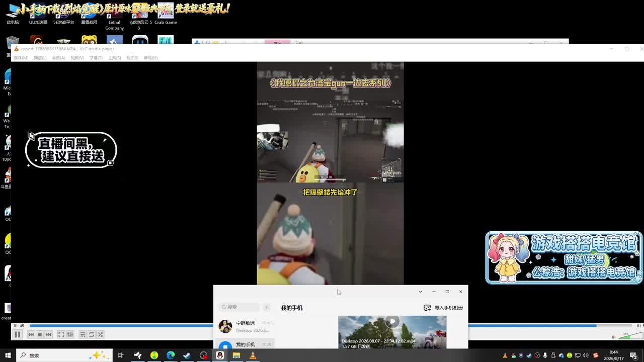This screenshot has height=362, width=644.
Task: Open the VLC 视图(I) menu
Action: (x=132, y=58)
